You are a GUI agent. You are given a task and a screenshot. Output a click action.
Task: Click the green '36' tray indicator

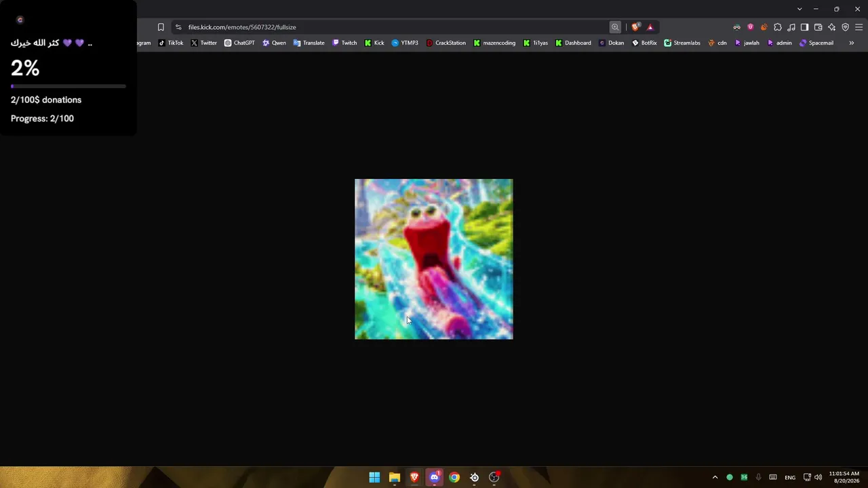point(744,477)
